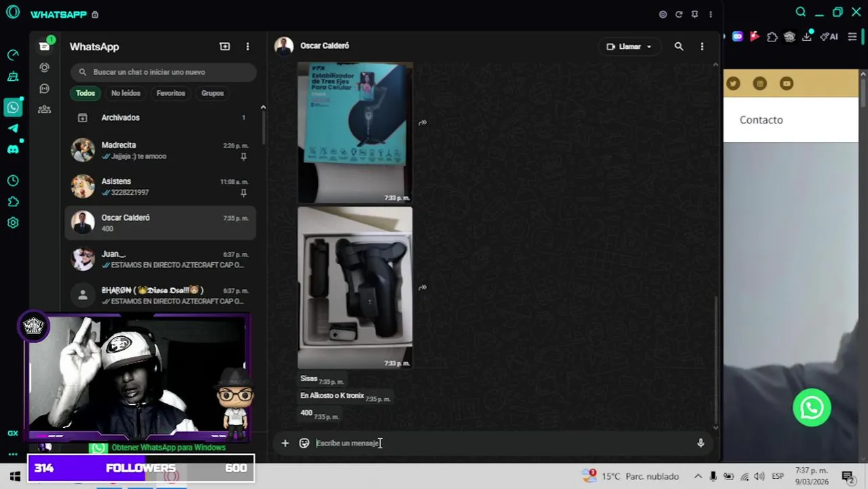Open Madrecita chat
Image resolution: width=868 pixels, height=489 pixels.
[160, 150]
